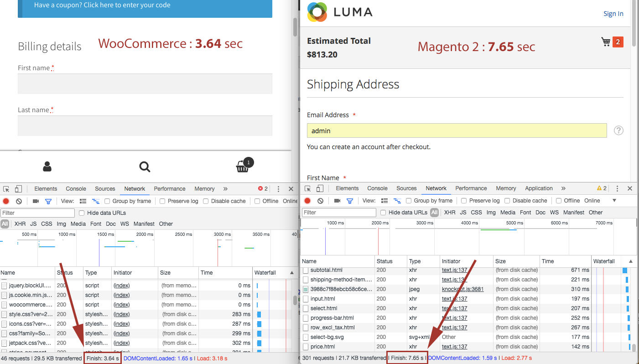Click the Sign In link
The height and width of the screenshot is (364, 639).
(613, 14)
